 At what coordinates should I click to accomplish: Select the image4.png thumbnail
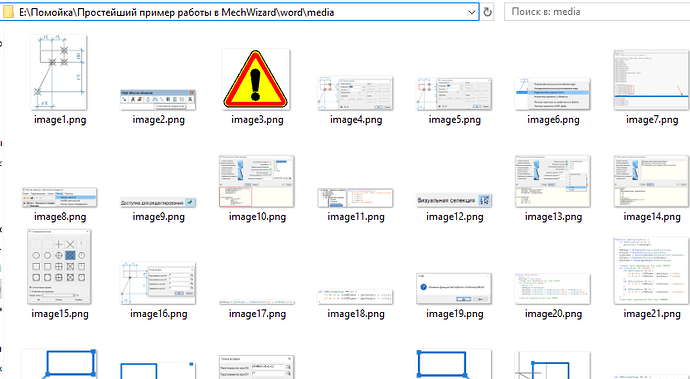pos(355,93)
